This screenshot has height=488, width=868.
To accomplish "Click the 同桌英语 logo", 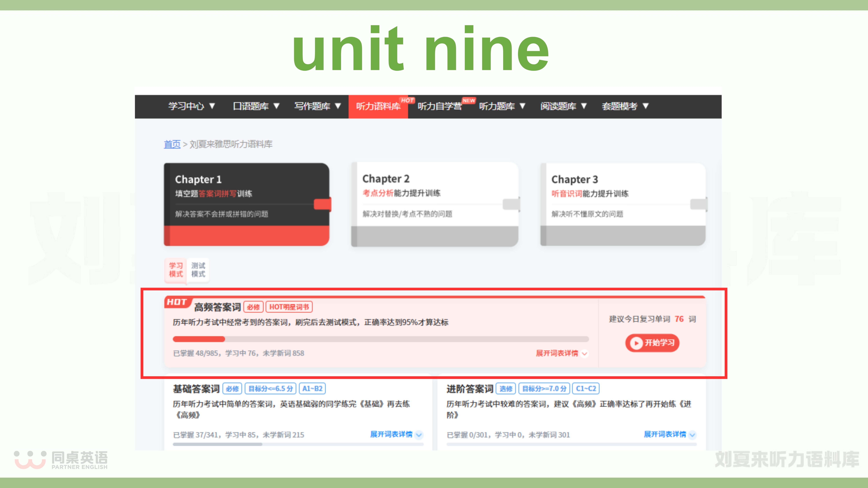I will (61, 460).
